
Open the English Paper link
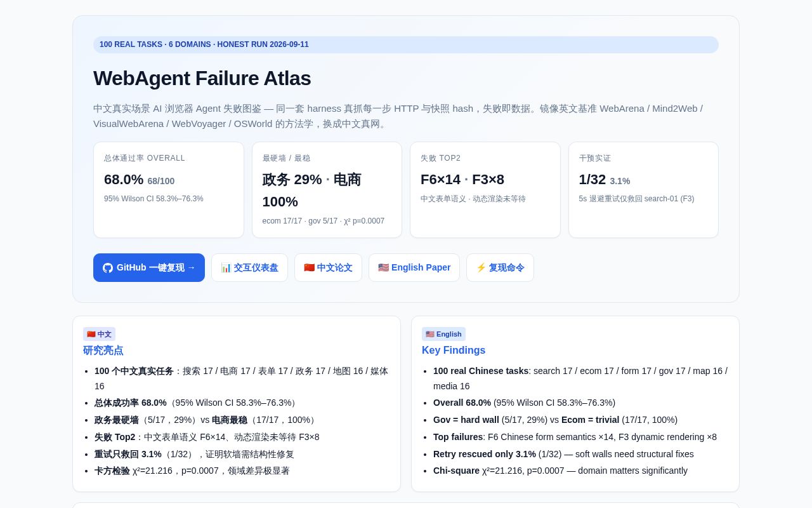coord(414,267)
